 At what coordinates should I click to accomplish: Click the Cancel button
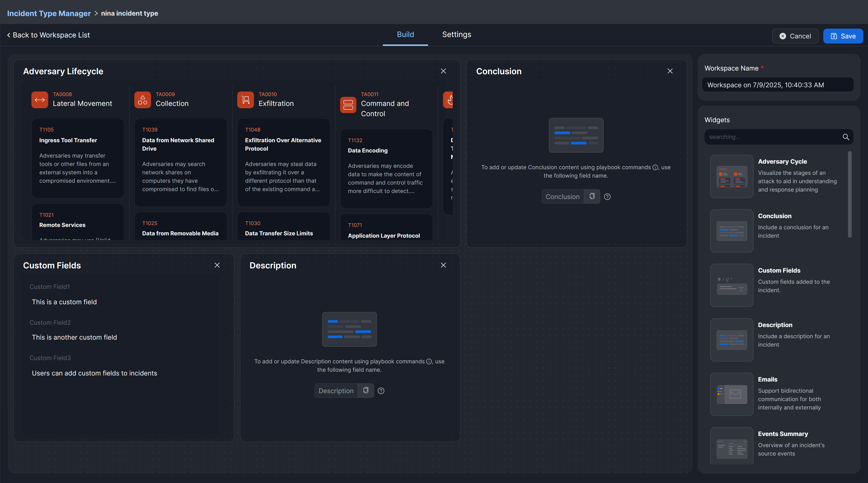795,36
